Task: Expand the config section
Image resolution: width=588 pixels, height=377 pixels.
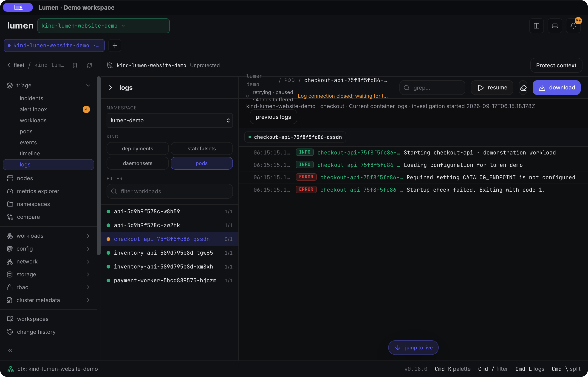Action: (x=88, y=249)
